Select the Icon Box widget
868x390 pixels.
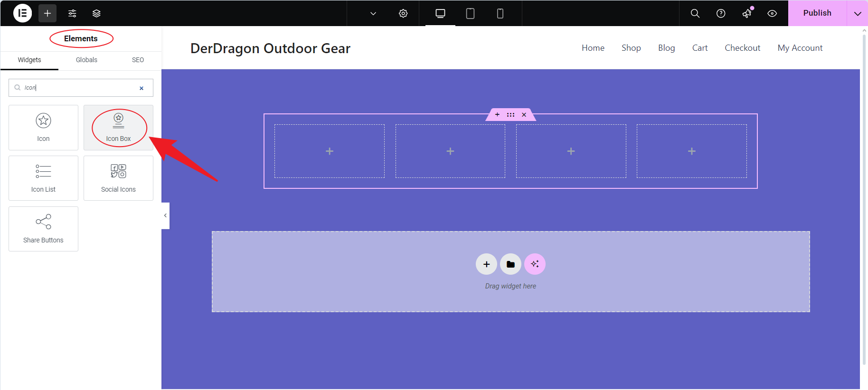tap(118, 128)
